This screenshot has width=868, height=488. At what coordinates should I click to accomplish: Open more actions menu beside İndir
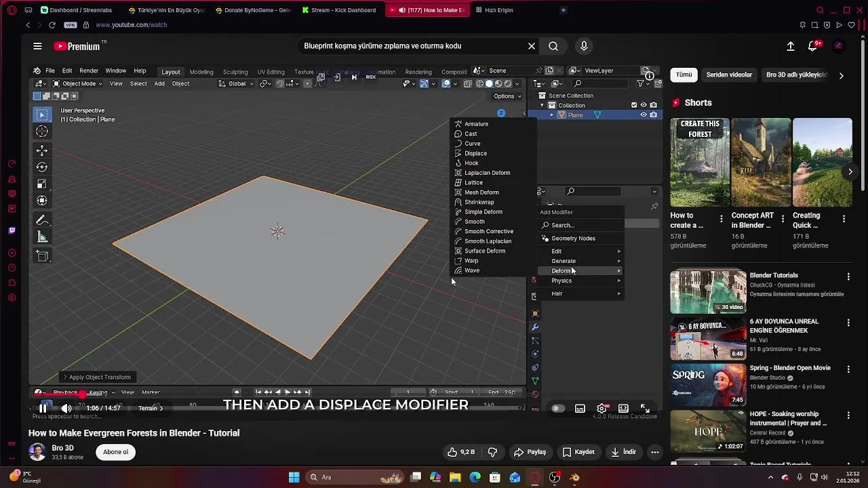click(655, 452)
